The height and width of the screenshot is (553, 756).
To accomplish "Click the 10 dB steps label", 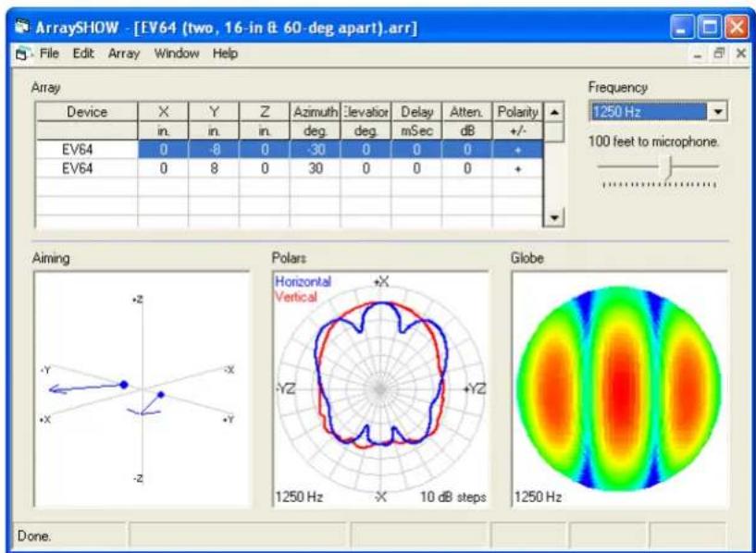I will click(x=452, y=497).
